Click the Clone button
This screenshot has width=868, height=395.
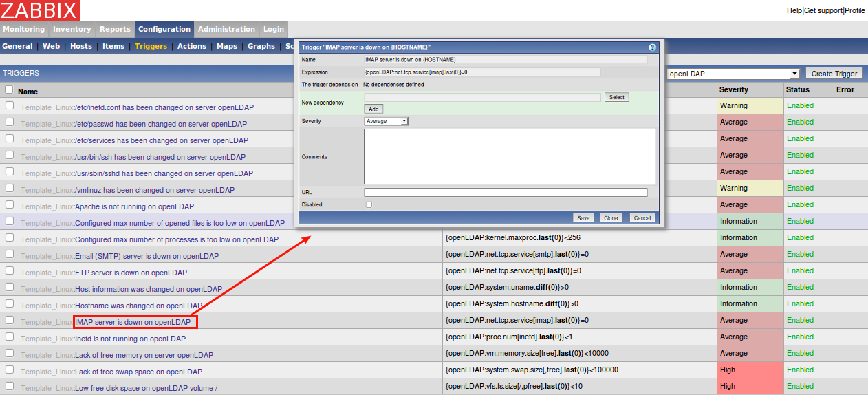610,217
